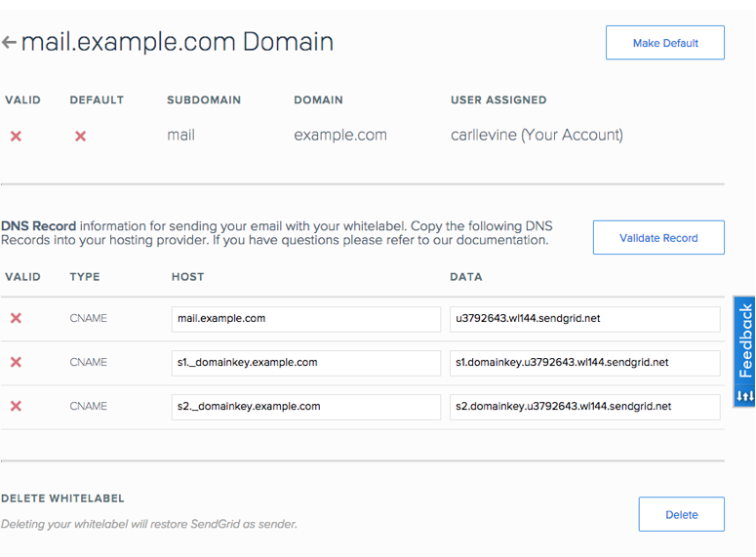Image resolution: width=756 pixels, height=557 pixels.
Task: Click the s1.domainkey sendgrid.net data field
Action: pos(584,363)
